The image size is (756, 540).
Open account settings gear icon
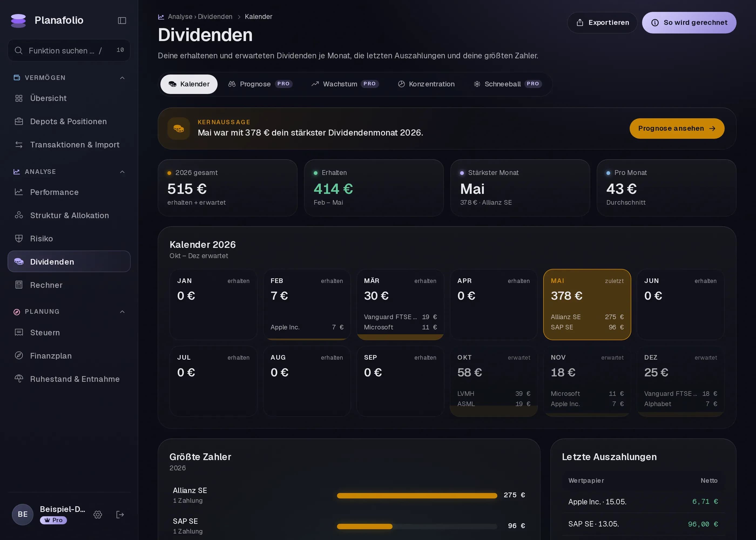pyautogui.click(x=98, y=514)
